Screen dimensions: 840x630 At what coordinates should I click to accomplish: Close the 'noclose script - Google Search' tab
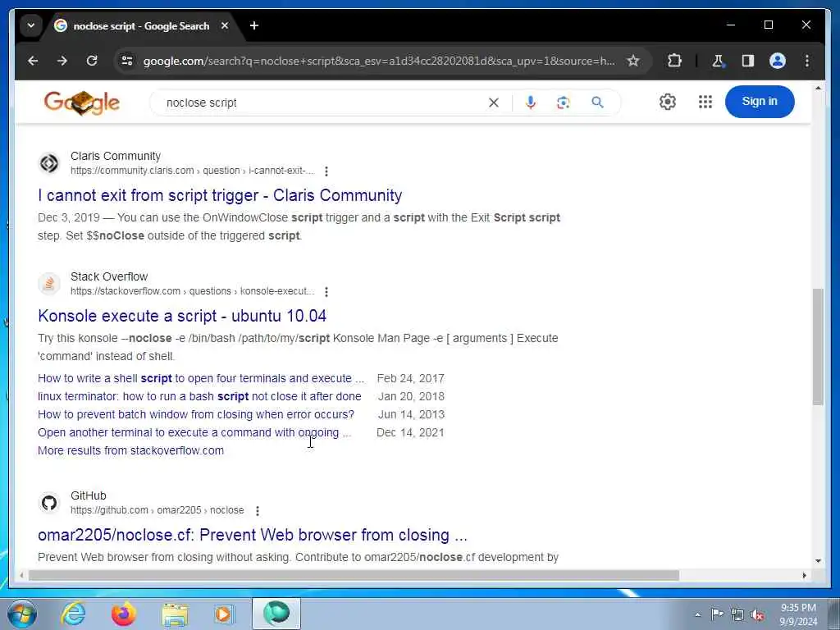225,25
